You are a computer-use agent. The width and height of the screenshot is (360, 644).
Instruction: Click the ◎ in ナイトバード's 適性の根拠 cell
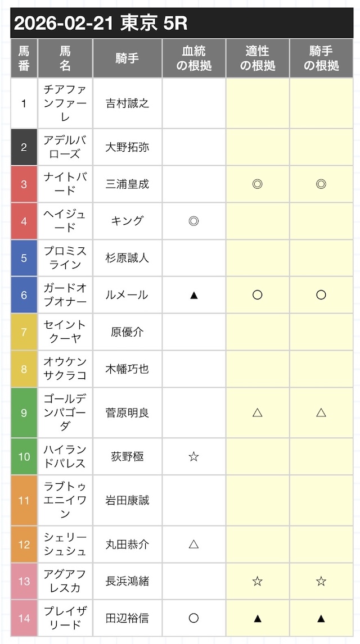[257, 184]
